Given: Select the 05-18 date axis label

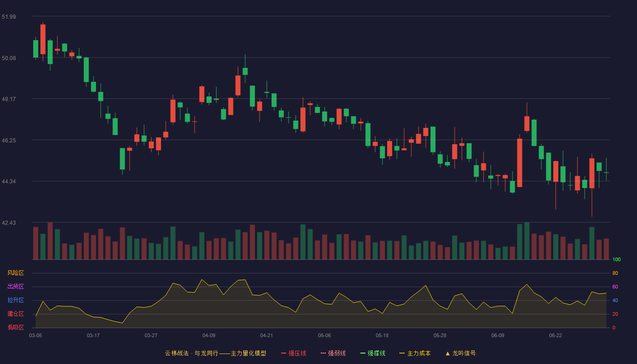Looking at the screenshot, I should pyautogui.click(x=382, y=335).
